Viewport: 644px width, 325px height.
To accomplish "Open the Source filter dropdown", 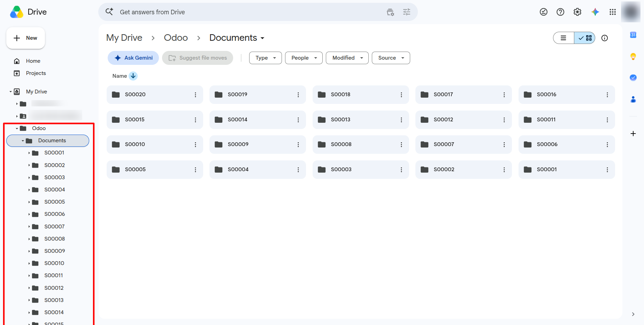I will click(391, 58).
